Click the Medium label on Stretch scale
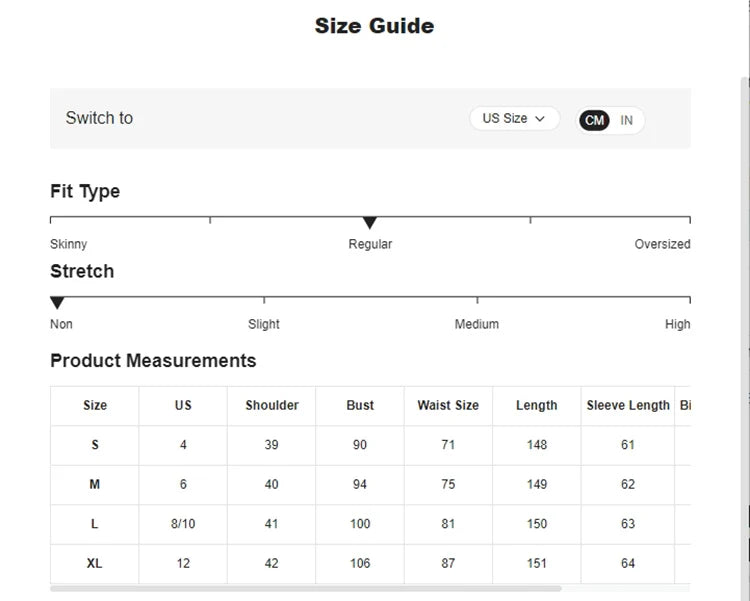Image resolution: width=750 pixels, height=601 pixels. [477, 324]
